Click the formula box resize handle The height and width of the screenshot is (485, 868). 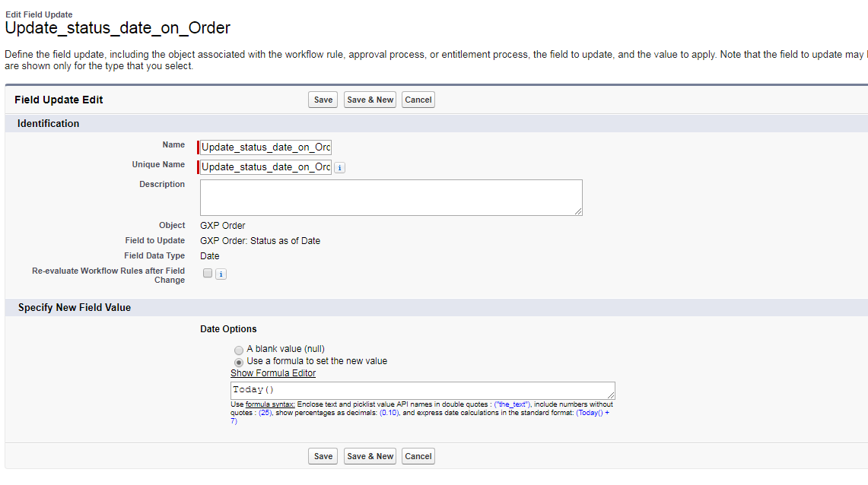(611, 395)
